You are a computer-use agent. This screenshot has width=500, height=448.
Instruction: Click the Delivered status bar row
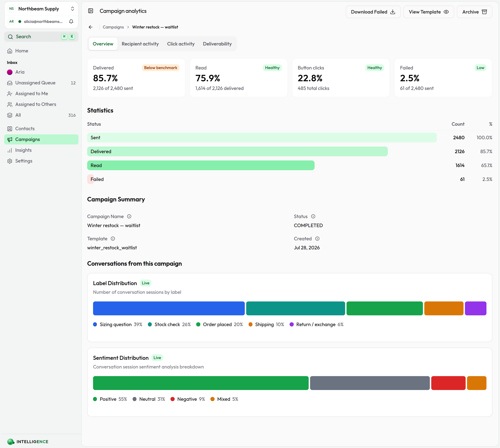237,151
